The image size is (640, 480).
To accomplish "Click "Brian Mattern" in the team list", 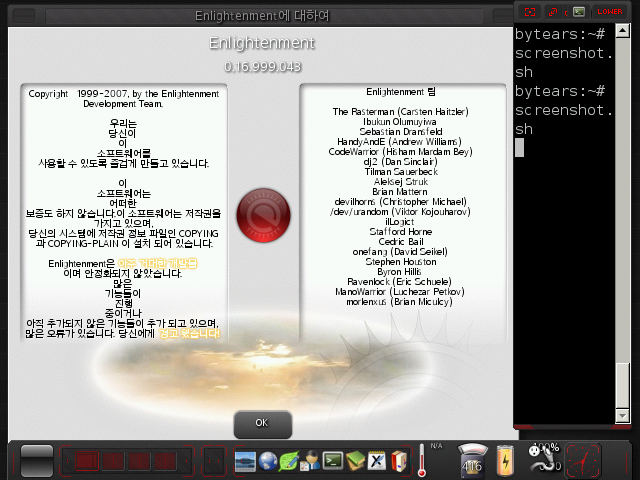I will coord(400,192).
